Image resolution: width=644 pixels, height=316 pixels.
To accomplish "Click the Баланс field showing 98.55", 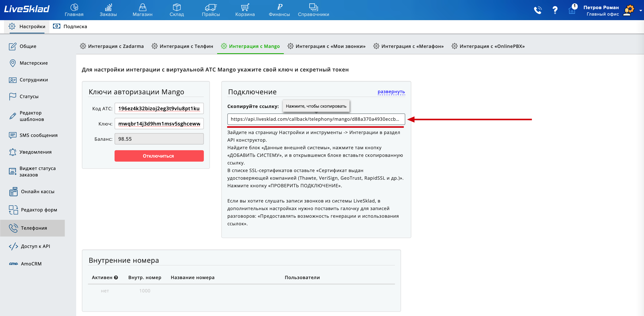I will click(159, 139).
